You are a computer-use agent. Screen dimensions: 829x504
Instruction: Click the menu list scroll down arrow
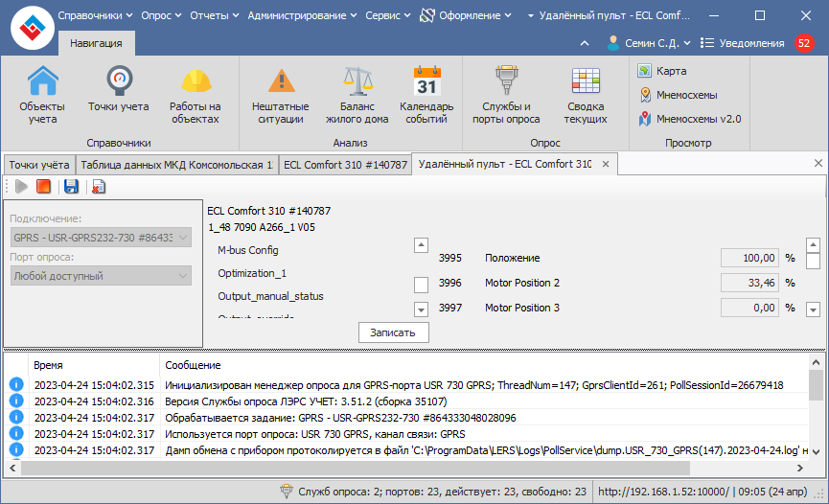[421, 309]
